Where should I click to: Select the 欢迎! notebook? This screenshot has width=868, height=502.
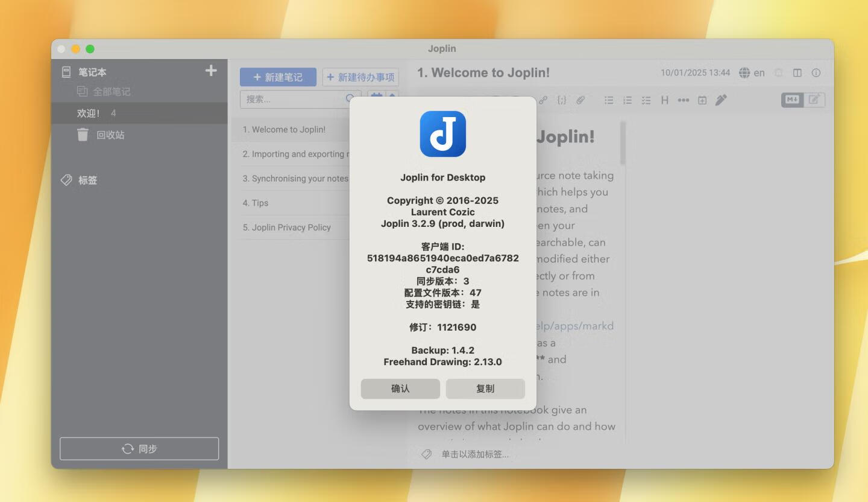(139, 113)
